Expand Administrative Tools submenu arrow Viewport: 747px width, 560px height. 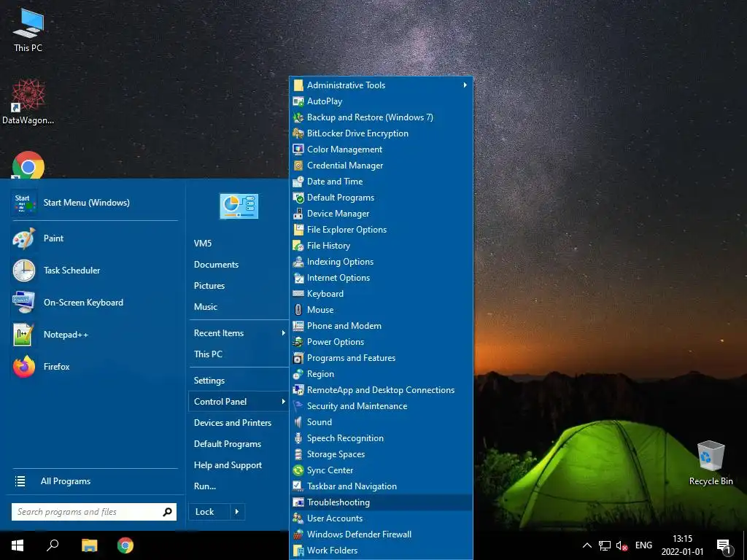(x=465, y=85)
